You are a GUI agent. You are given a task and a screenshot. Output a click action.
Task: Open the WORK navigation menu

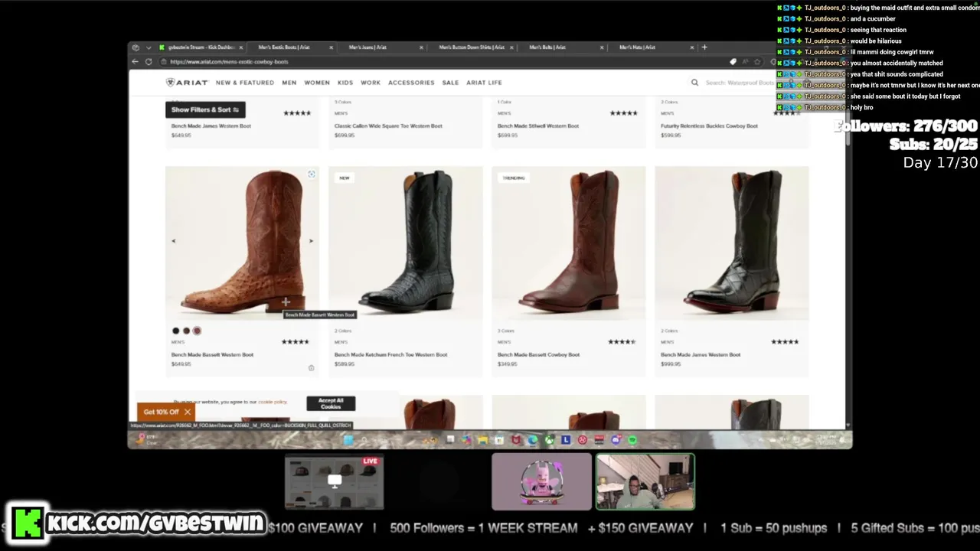371,83
